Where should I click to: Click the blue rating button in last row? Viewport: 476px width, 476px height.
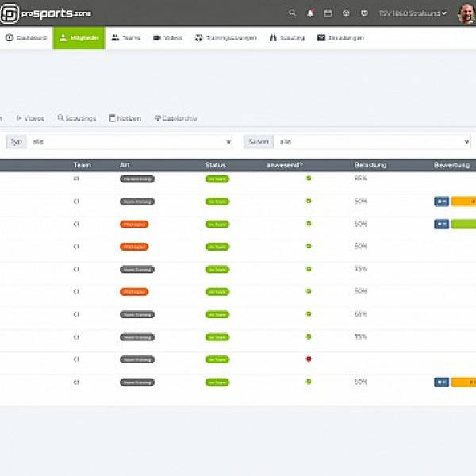pyautogui.click(x=441, y=382)
